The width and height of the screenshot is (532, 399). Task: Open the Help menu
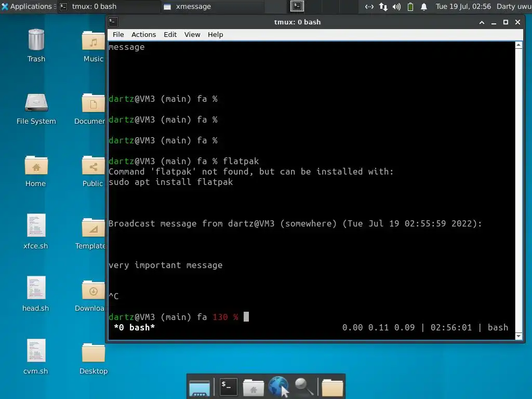click(x=215, y=35)
